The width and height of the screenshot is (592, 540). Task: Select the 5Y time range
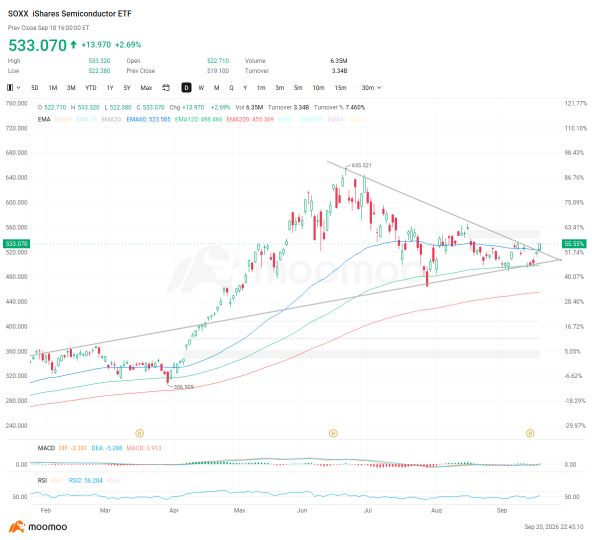[x=127, y=88]
